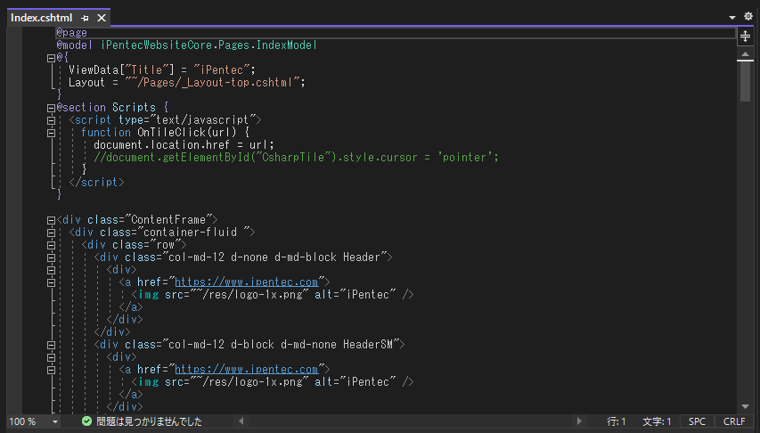Select the Index.cshtml tab
The image size is (760, 433).
pyautogui.click(x=41, y=18)
